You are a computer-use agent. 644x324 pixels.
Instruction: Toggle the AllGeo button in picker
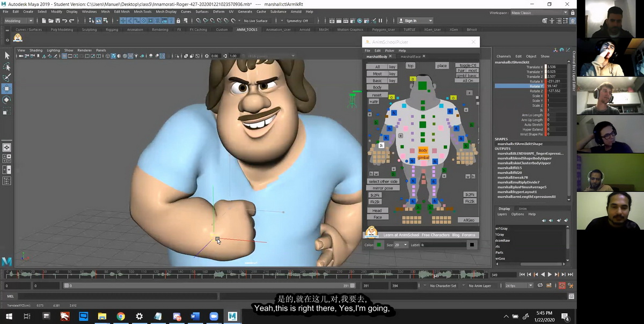tap(469, 220)
